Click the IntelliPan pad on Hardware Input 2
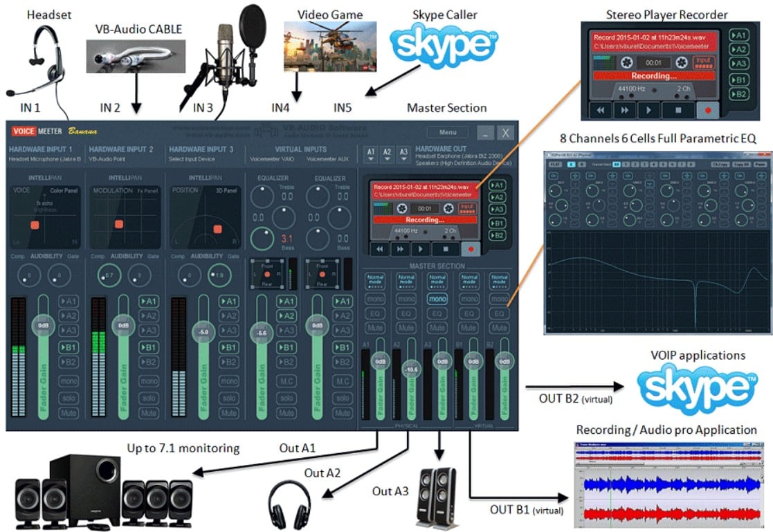The image size is (773, 532). (118, 223)
